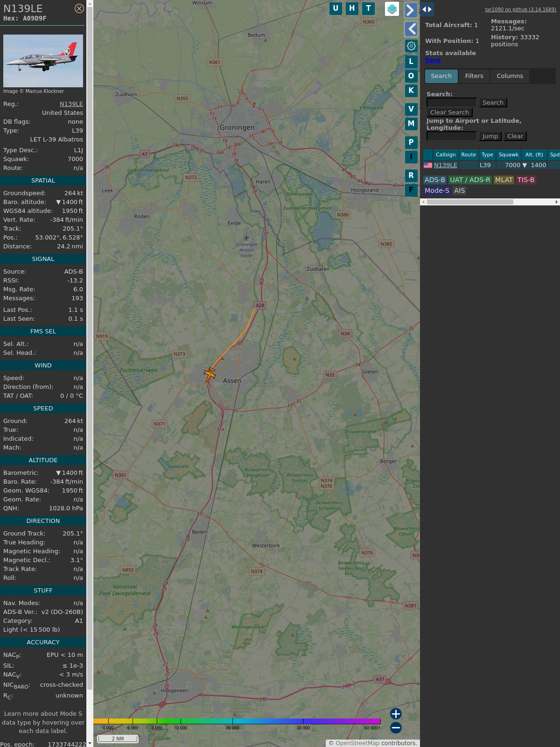Sort by Type column header
Image resolution: width=560 pixels, height=747 pixels.
pyautogui.click(x=487, y=155)
